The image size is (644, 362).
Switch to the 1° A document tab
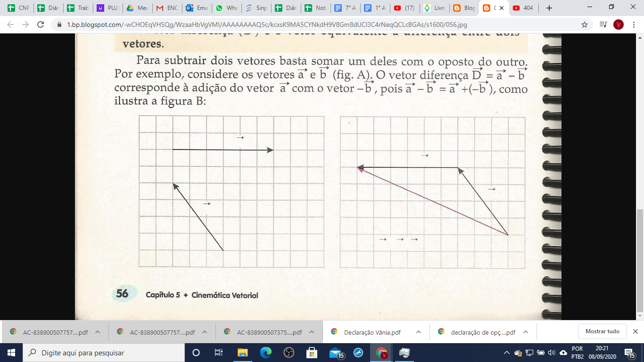pyautogui.click(x=375, y=8)
